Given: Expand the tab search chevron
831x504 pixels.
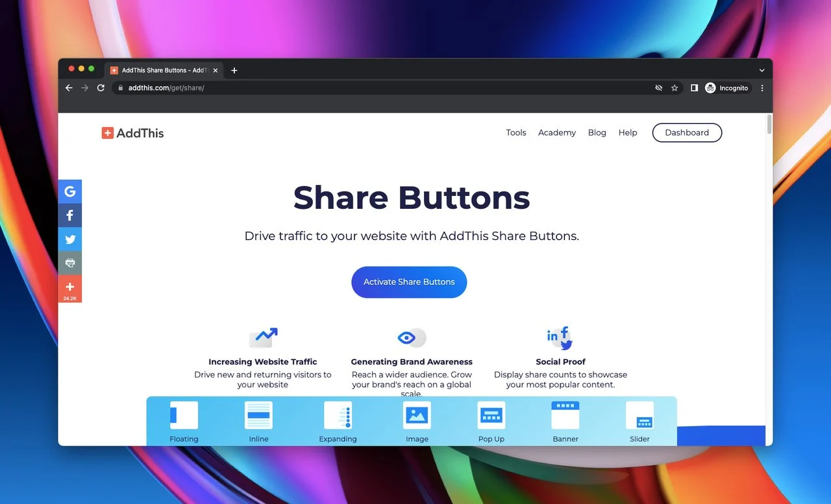Looking at the screenshot, I should [x=762, y=70].
